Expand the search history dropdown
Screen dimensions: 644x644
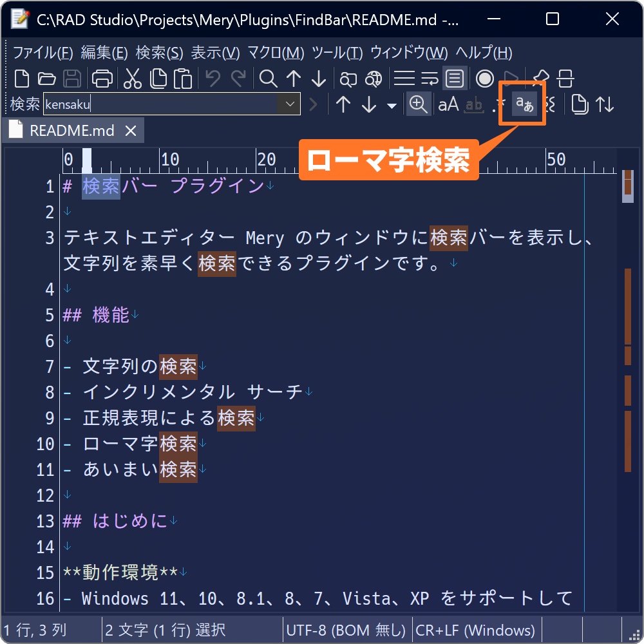click(290, 104)
